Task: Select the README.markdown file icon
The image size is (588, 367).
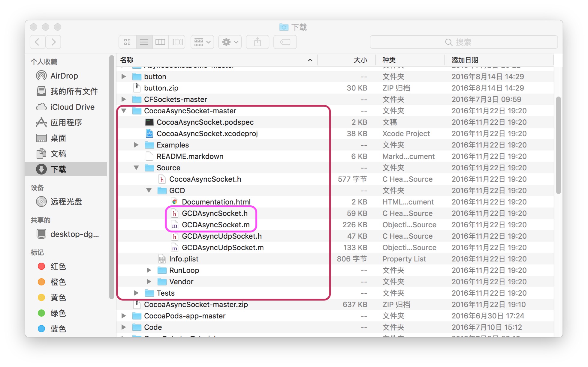Action: point(149,156)
